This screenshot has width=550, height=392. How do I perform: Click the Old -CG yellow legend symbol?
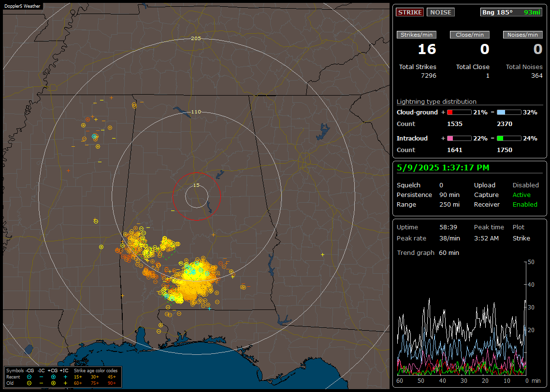pyautogui.click(x=29, y=383)
